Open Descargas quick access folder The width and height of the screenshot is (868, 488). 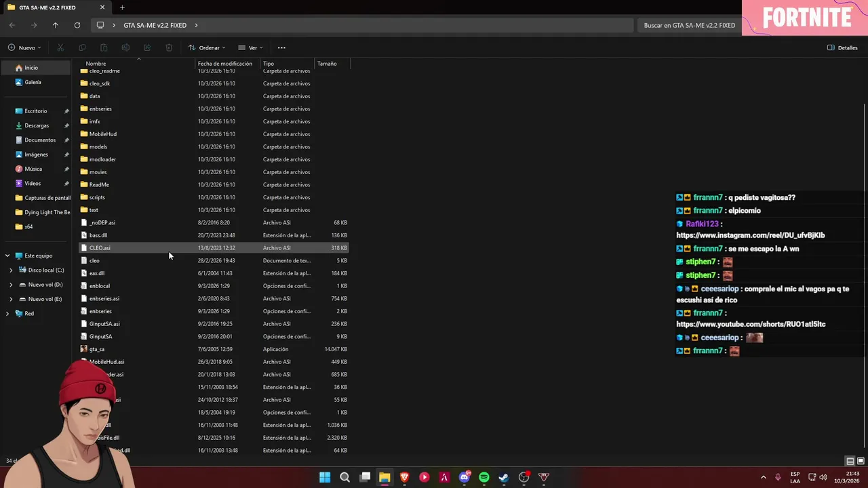coord(37,125)
